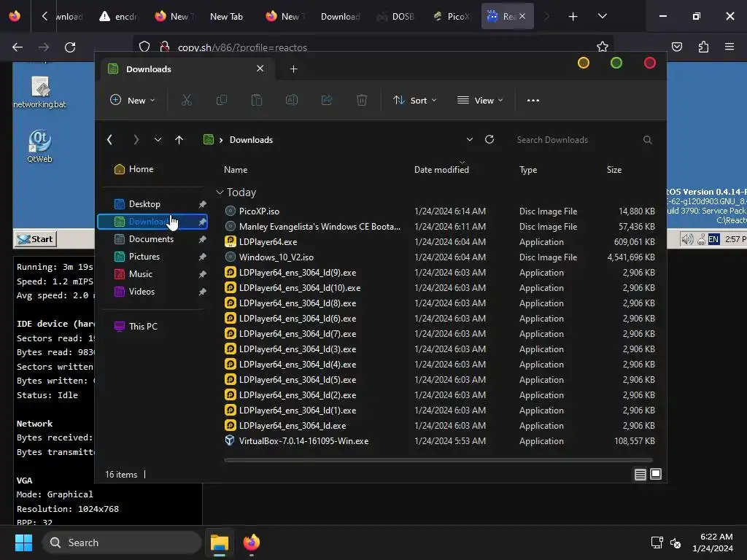Refresh the Downloads folder view

pos(489,139)
